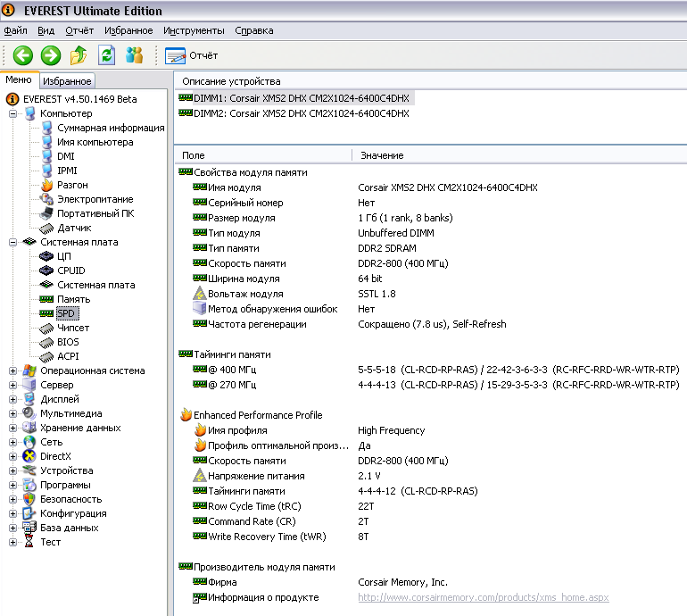This screenshot has height=616, width=687.
Task: Expand the Операционная система node
Action: tap(12, 370)
